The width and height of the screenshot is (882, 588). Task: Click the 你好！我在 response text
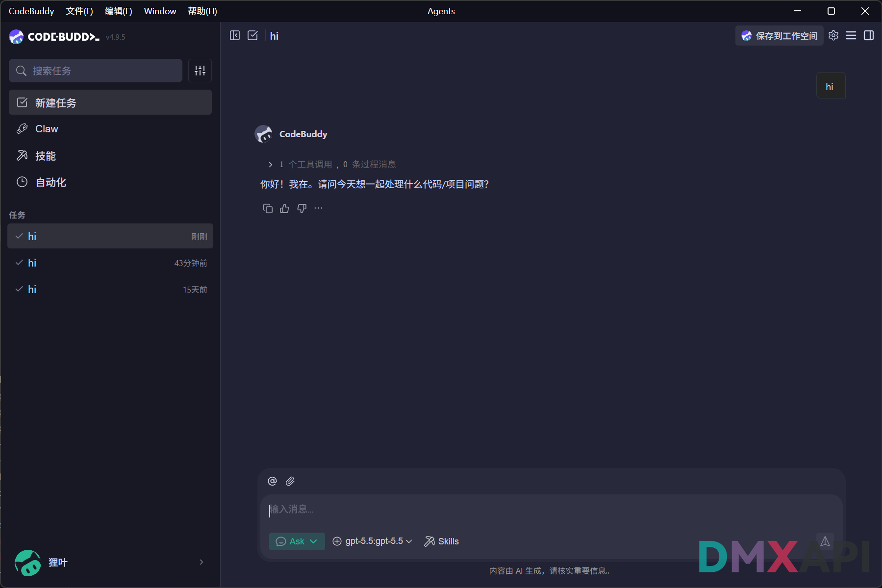(375, 184)
